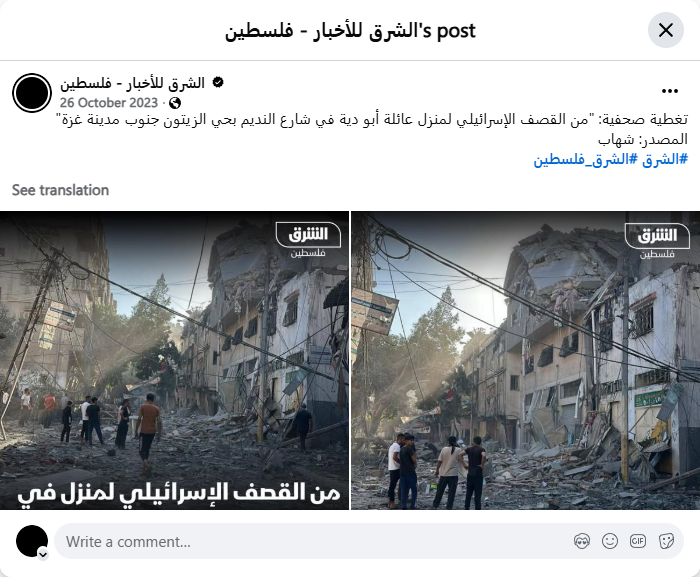The height and width of the screenshot is (577, 700).
Task: Click your profile avatar beside comment box
Action: click(x=32, y=541)
